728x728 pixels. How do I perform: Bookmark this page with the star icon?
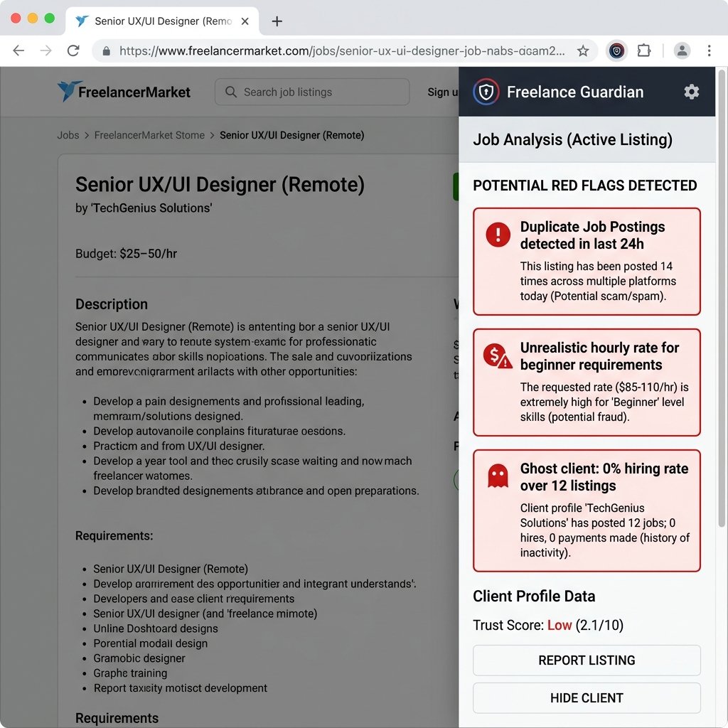pos(583,50)
